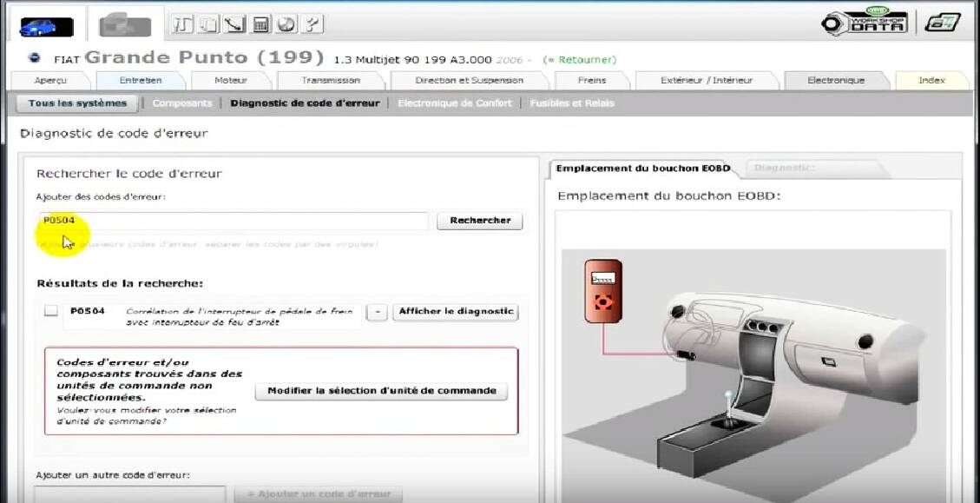Open the Index tab
980x503 pixels.
pyautogui.click(x=931, y=81)
